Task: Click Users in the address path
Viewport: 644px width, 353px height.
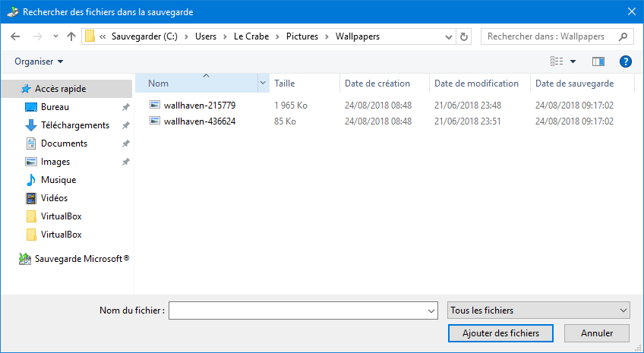Action: pyautogui.click(x=206, y=36)
